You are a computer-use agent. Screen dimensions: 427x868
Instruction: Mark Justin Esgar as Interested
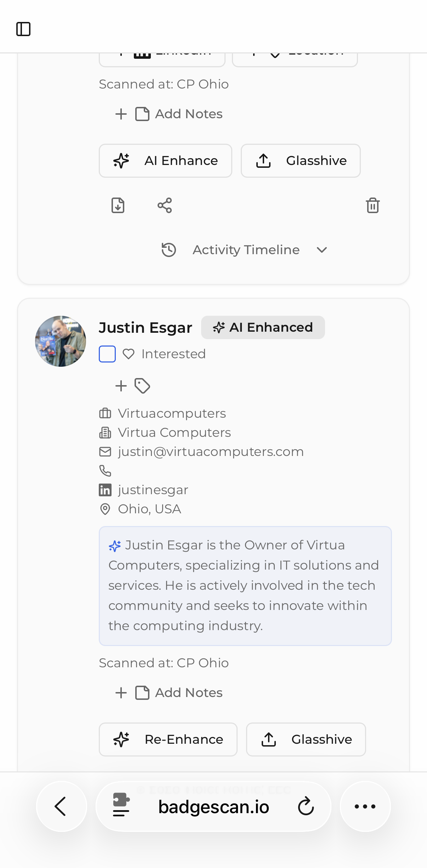(164, 354)
